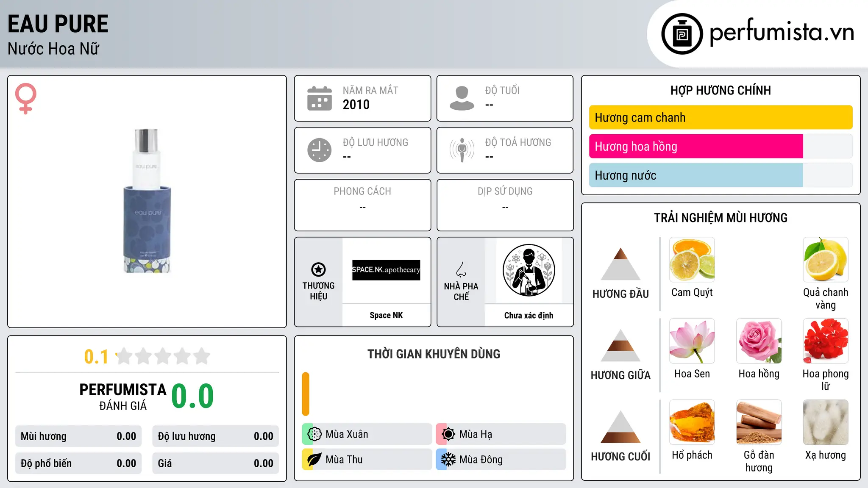
Task: Click the perfumer illustration in the circle
Action: click(529, 270)
